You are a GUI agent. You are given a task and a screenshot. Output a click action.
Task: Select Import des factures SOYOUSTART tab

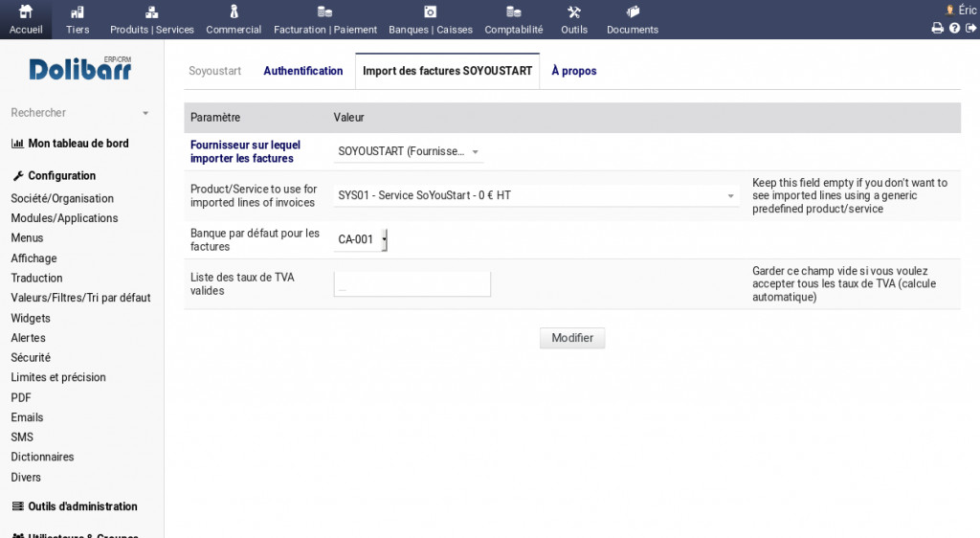[x=448, y=71]
